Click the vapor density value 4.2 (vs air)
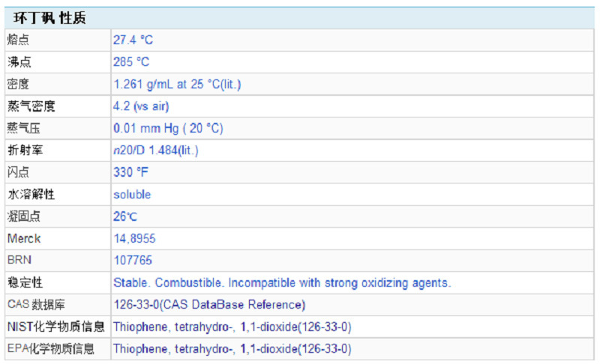This screenshot has width=600, height=364. point(140,106)
